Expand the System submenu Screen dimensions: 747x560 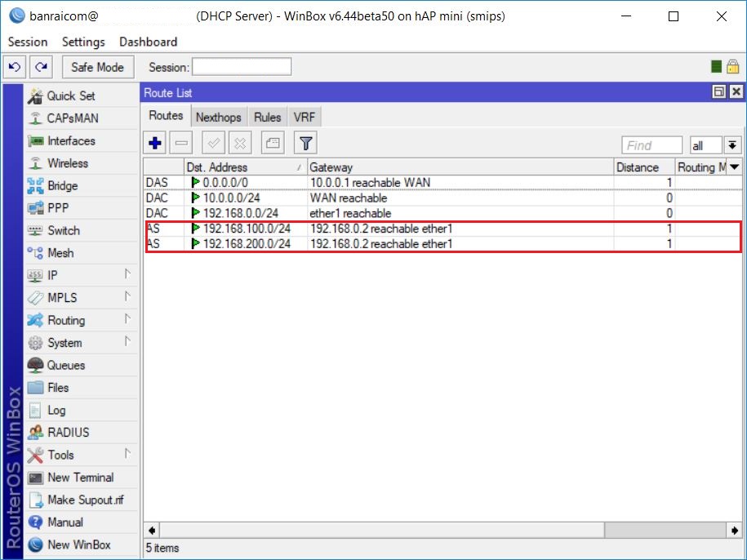[81, 342]
